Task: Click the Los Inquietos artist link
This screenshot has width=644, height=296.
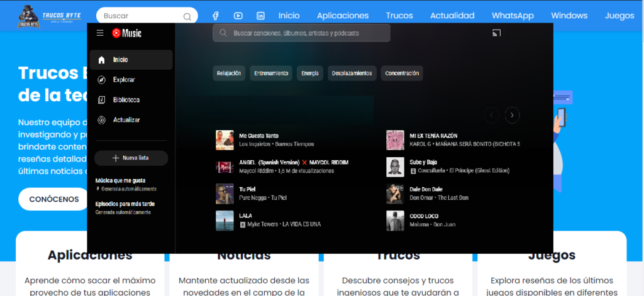Action: coord(255,145)
